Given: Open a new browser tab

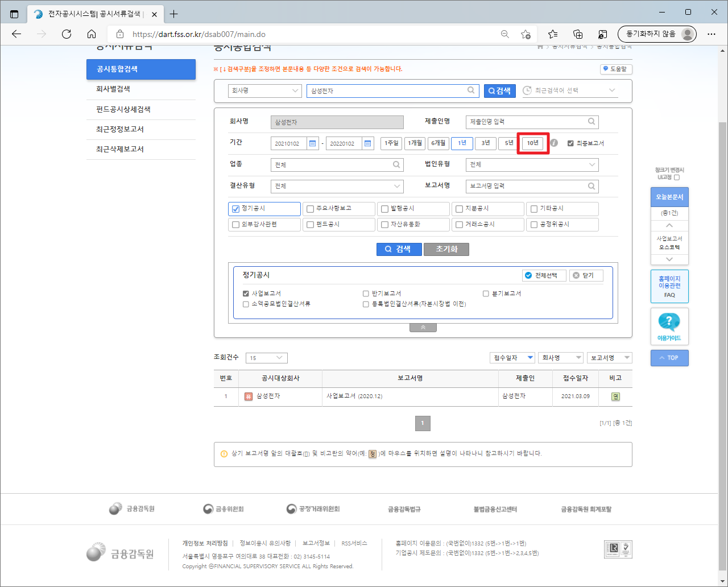Looking at the screenshot, I should tap(174, 14).
